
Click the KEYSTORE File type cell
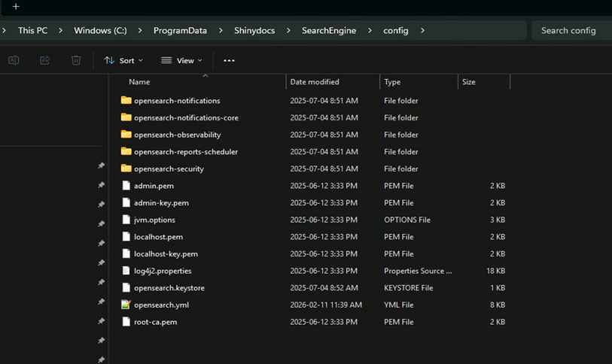pos(408,288)
